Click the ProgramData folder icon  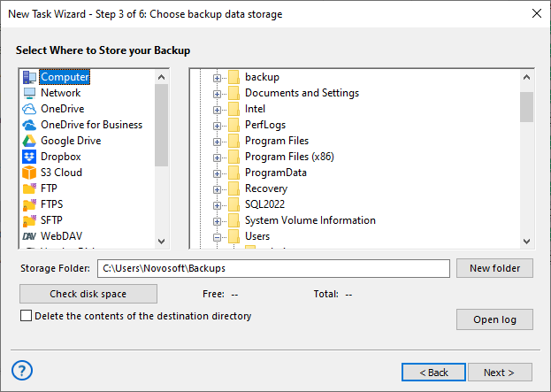pyautogui.click(x=233, y=173)
